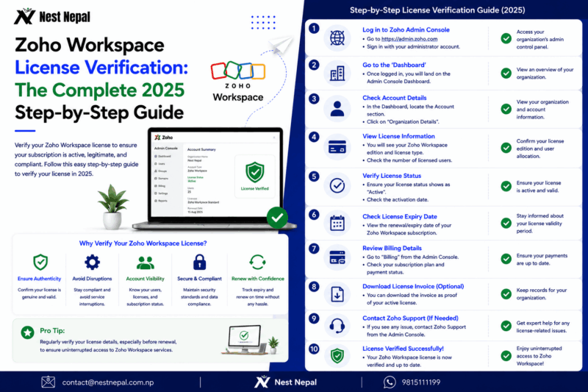Click the 'Verify License Status' heading
This screenshot has width=588, height=392.
click(x=392, y=176)
